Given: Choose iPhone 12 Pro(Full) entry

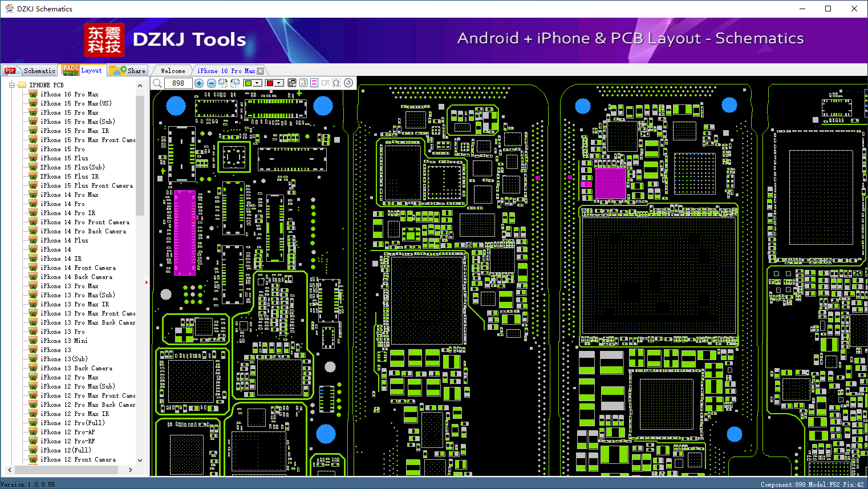Looking at the screenshot, I should coord(72,423).
